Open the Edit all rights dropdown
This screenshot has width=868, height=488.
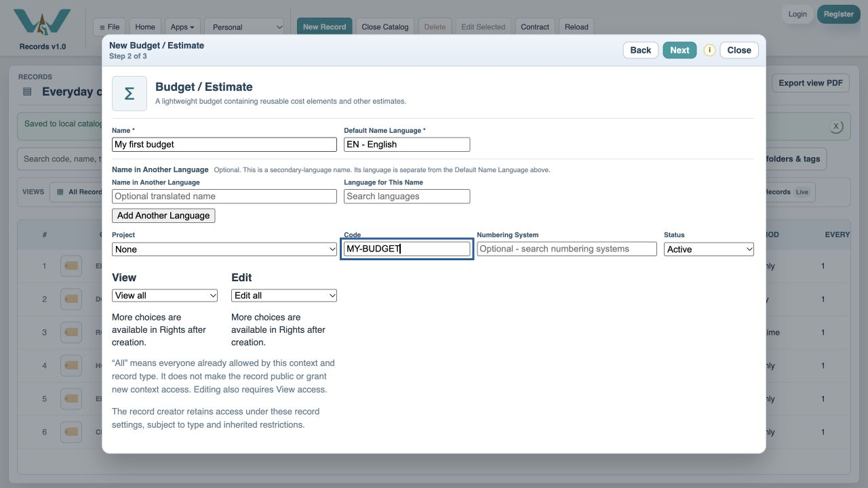tap(284, 296)
